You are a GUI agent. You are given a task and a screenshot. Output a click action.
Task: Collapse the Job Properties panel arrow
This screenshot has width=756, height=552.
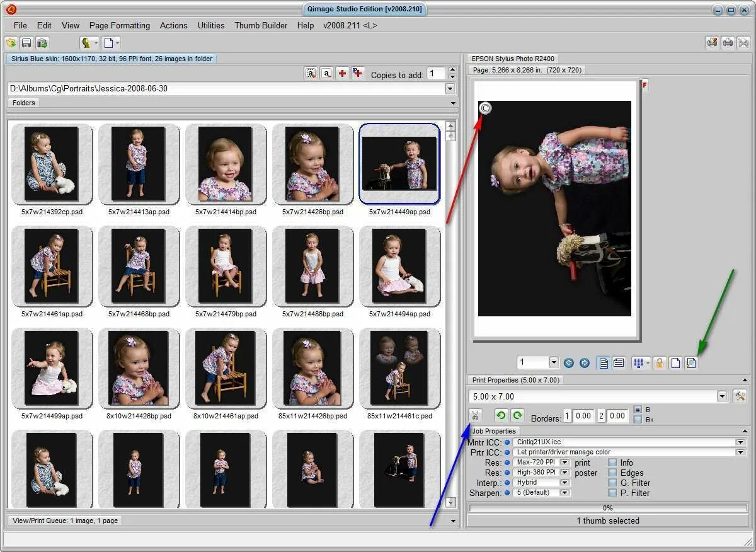(x=745, y=432)
